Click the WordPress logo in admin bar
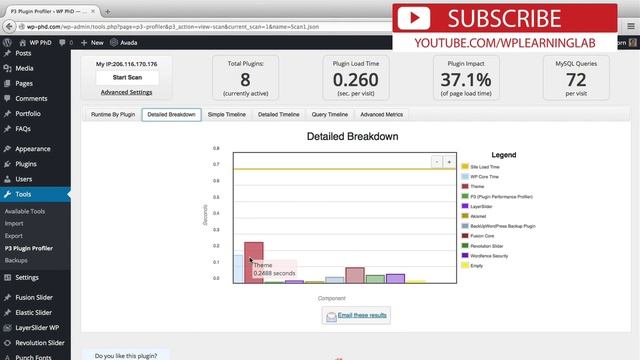Image resolution: width=640 pixels, height=360 pixels. [7, 42]
